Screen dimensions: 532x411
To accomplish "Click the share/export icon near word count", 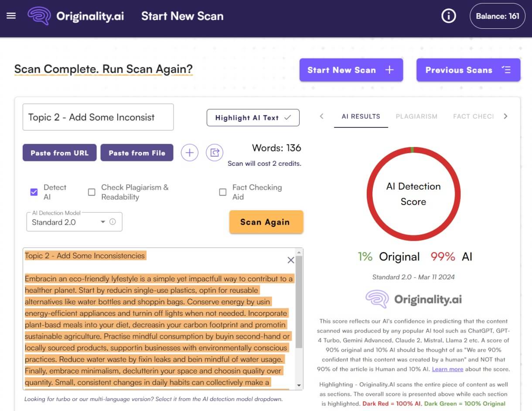I will click(214, 153).
